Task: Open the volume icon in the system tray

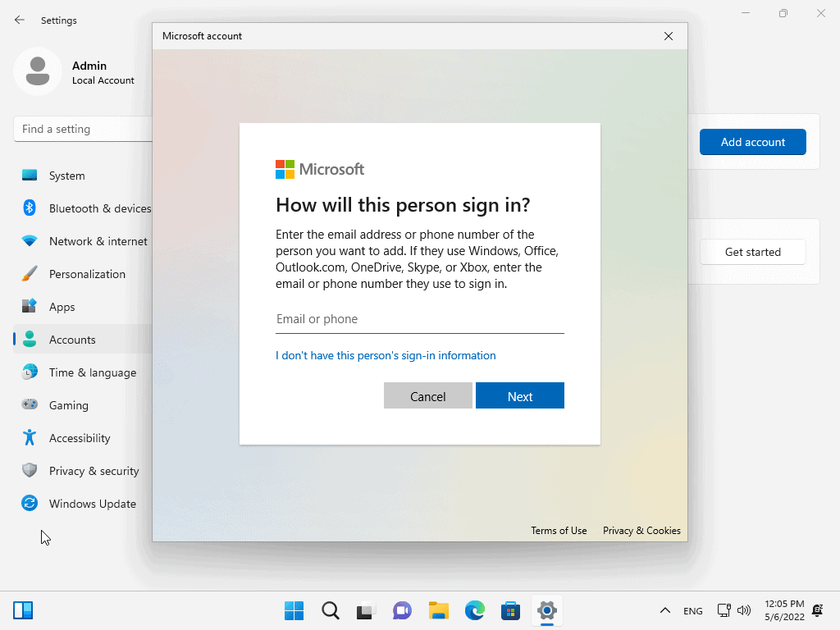Action: coord(744,610)
